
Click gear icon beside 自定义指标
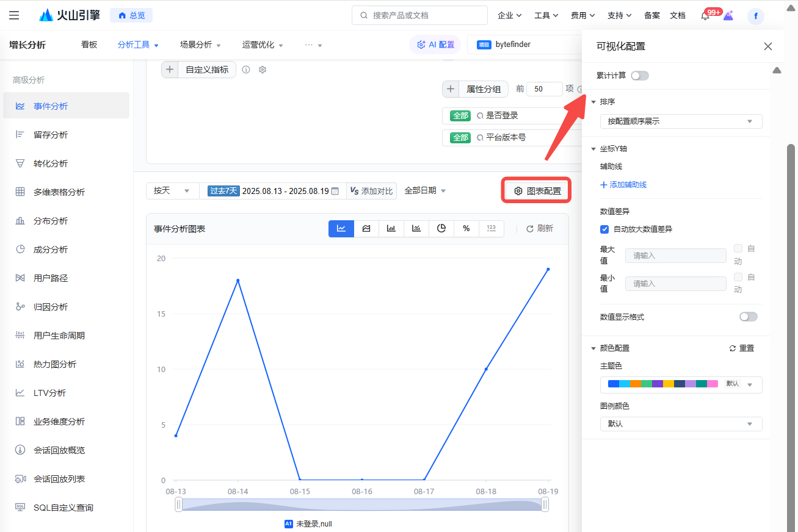pos(263,70)
